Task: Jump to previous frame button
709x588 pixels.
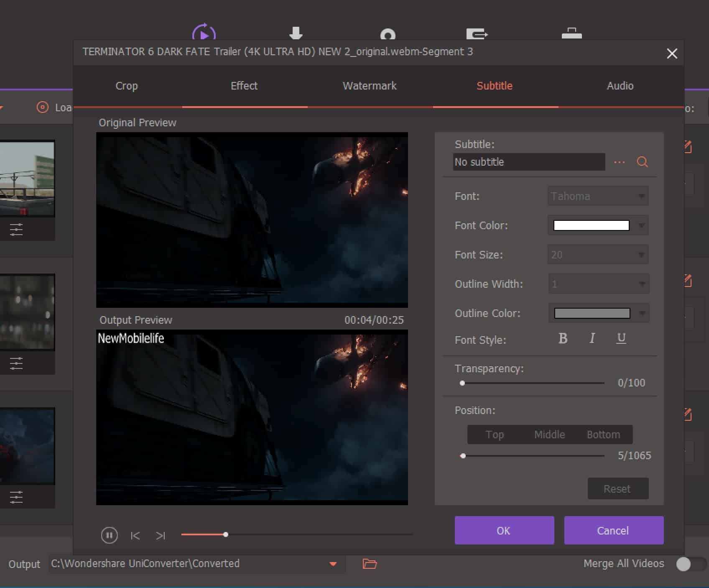Action: click(135, 536)
